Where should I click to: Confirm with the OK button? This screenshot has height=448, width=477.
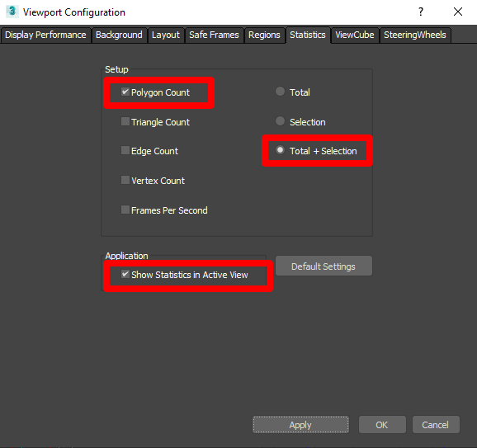pos(382,425)
